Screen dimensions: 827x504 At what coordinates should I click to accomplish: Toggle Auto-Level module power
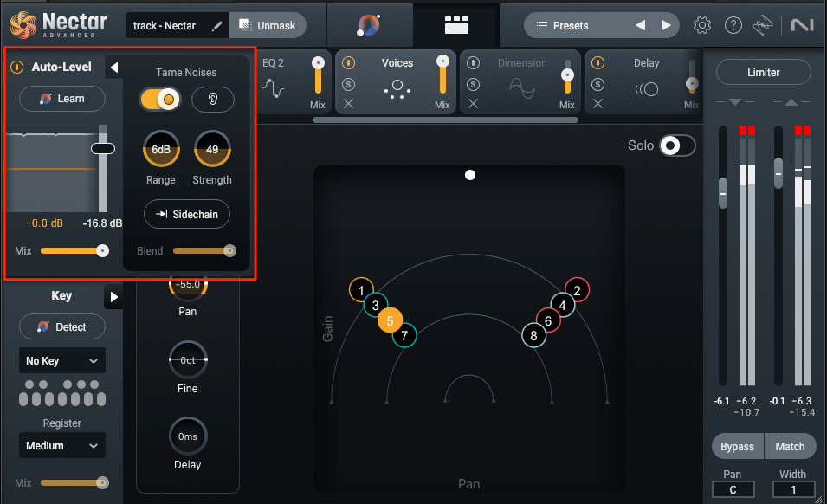coord(16,67)
